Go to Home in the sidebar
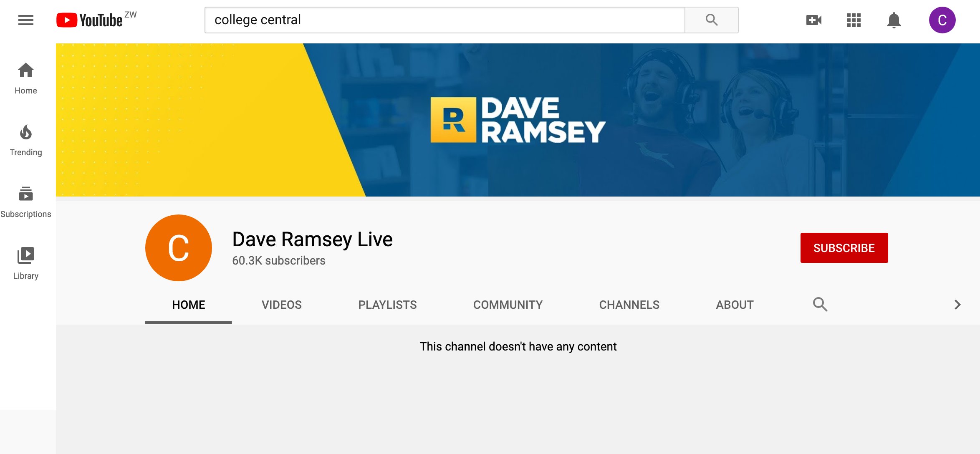The image size is (980, 454). (26, 78)
